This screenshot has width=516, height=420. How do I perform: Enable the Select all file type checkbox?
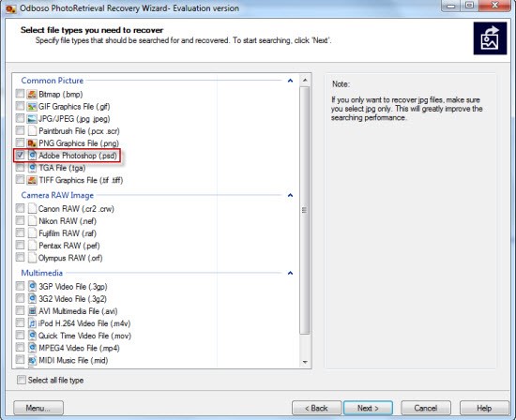click(22, 380)
